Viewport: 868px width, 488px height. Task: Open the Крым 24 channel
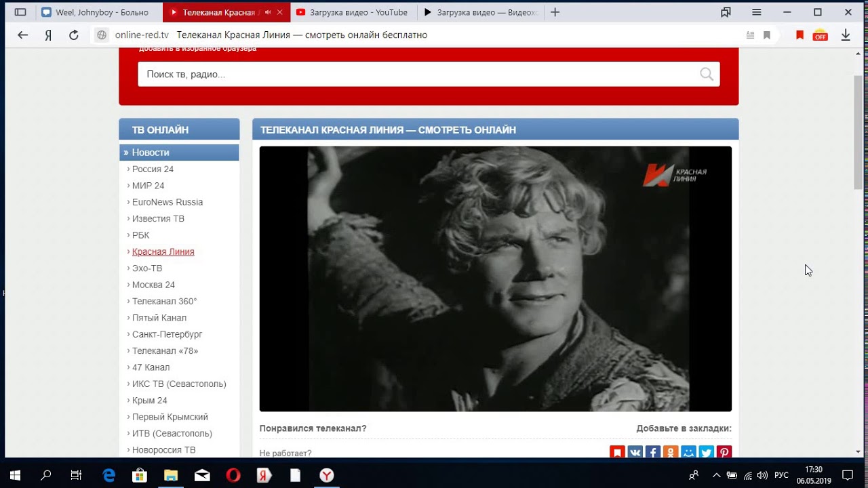click(149, 401)
